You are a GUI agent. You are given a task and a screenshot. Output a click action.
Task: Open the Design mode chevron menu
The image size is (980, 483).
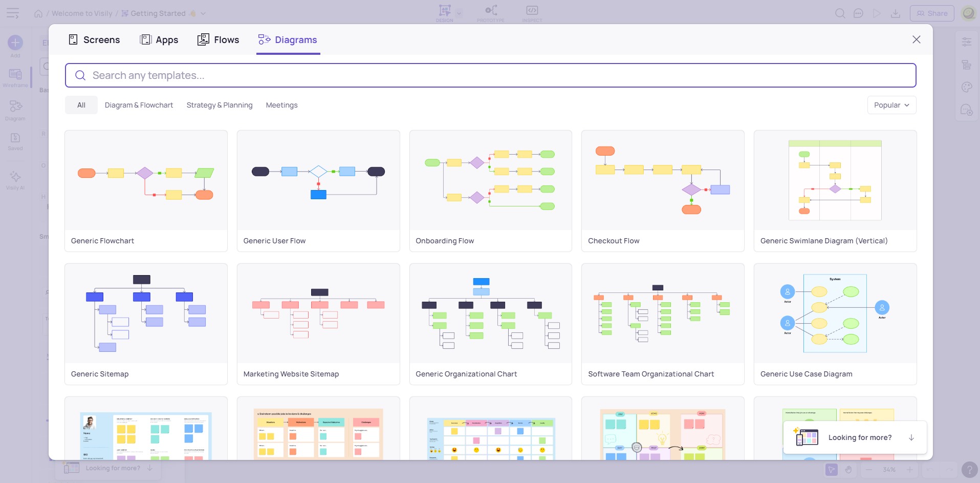pyautogui.click(x=459, y=13)
